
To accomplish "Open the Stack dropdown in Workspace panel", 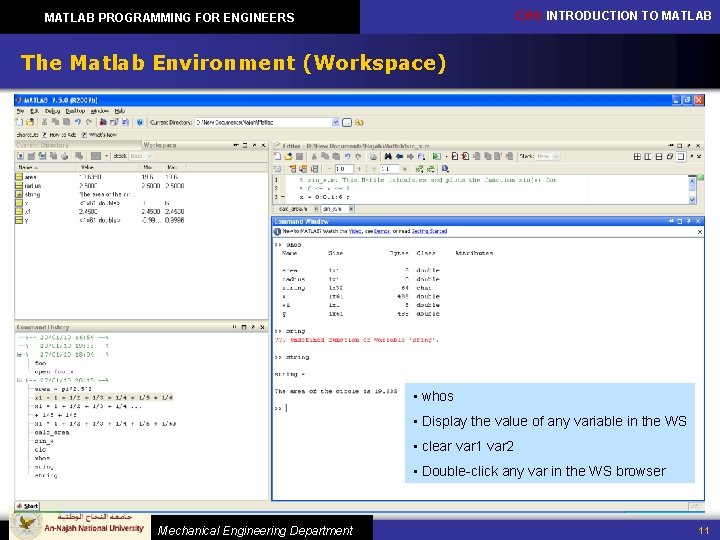I will (150, 156).
